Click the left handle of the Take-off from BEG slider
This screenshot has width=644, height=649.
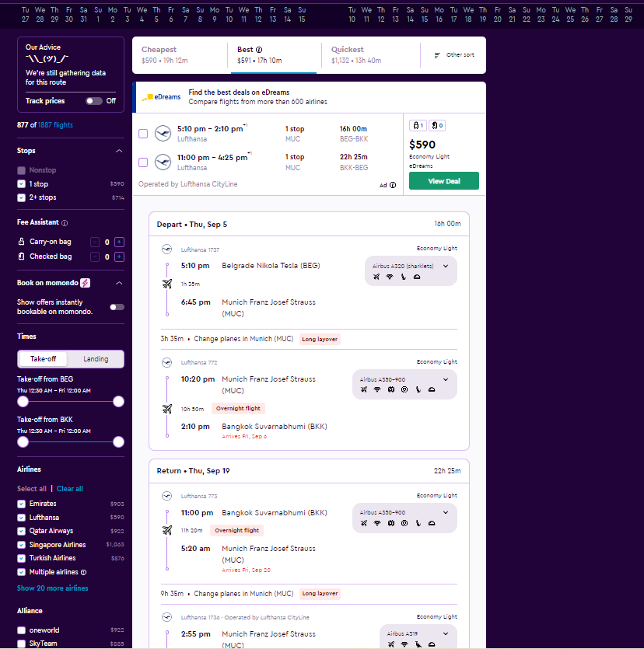click(x=23, y=402)
